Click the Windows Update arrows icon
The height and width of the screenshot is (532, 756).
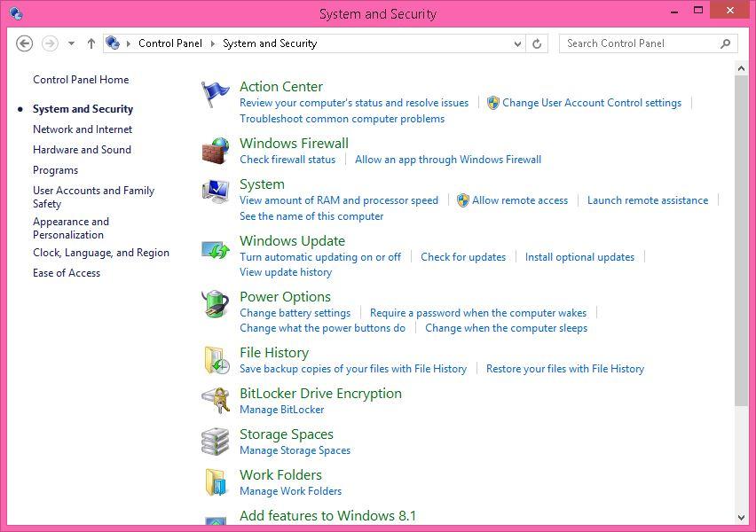[215, 249]
